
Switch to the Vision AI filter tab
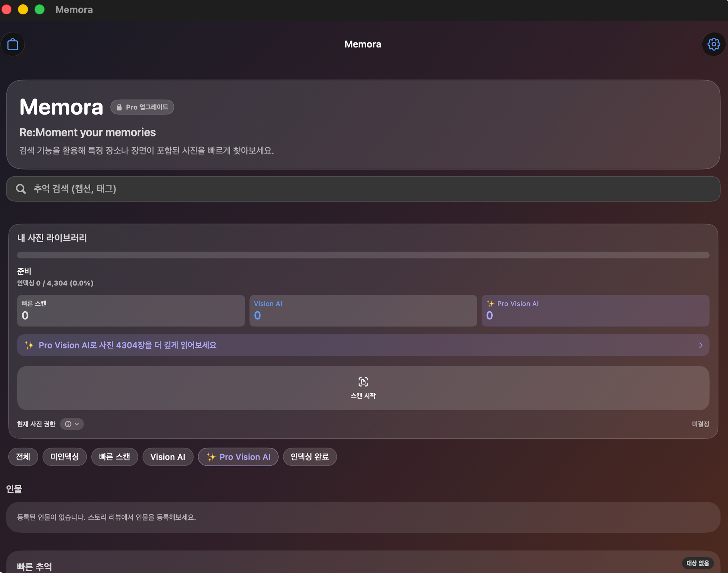168,457
